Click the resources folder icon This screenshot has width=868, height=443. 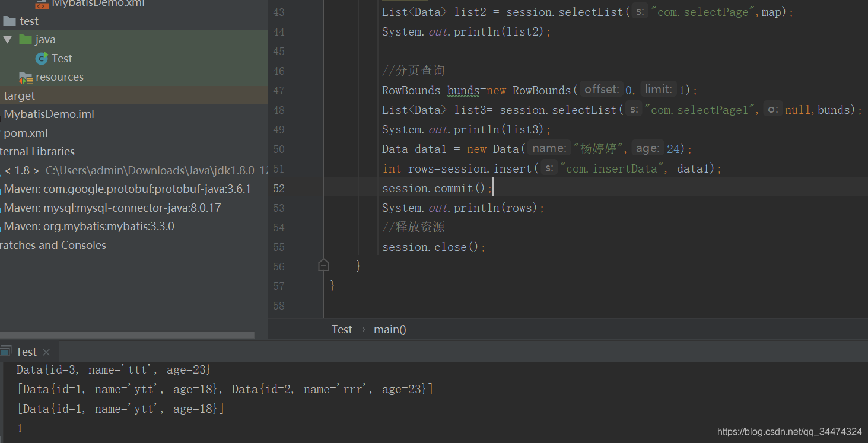(x=26, y=77)
